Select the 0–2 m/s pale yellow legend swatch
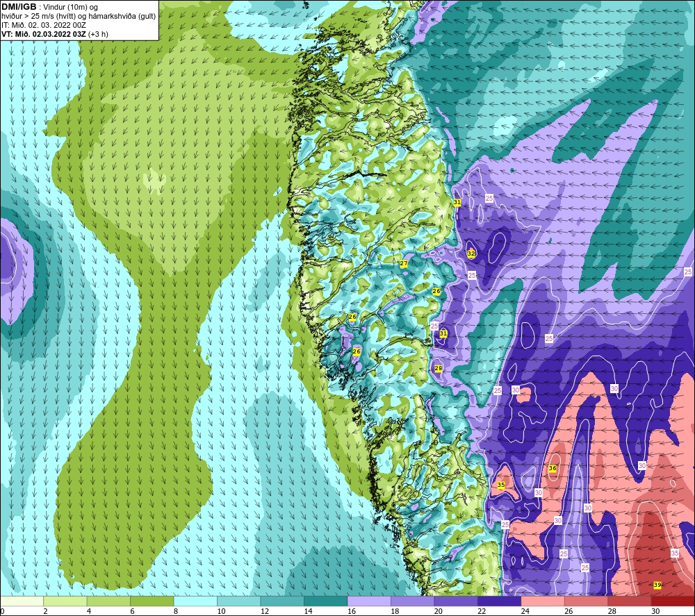Screen dimensions: 695x616 [22, 601]
